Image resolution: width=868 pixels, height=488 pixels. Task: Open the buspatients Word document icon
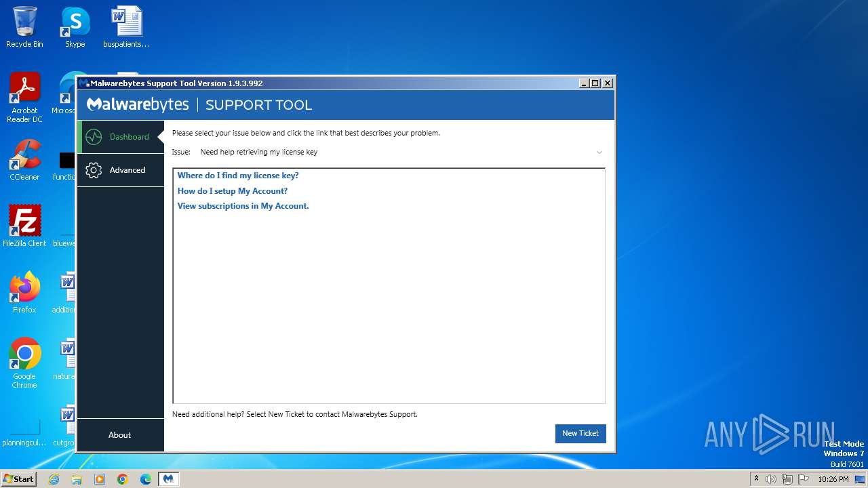coord(126,27)
